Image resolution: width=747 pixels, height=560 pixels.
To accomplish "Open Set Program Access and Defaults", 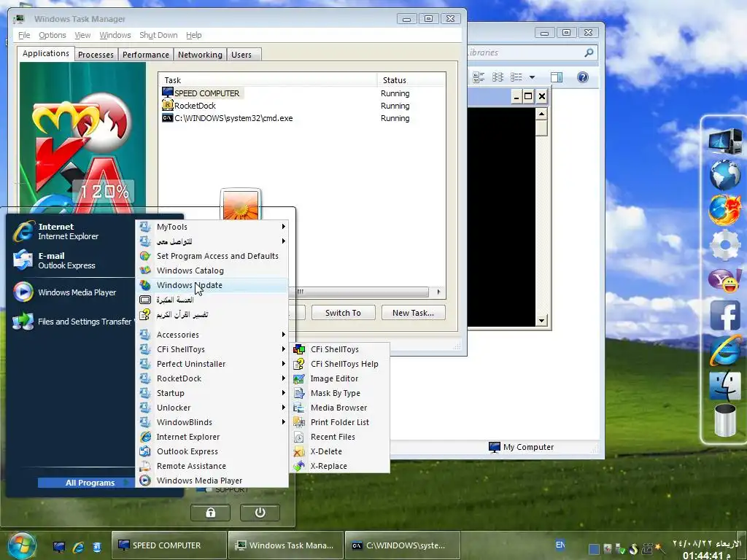I will [212, 256].
